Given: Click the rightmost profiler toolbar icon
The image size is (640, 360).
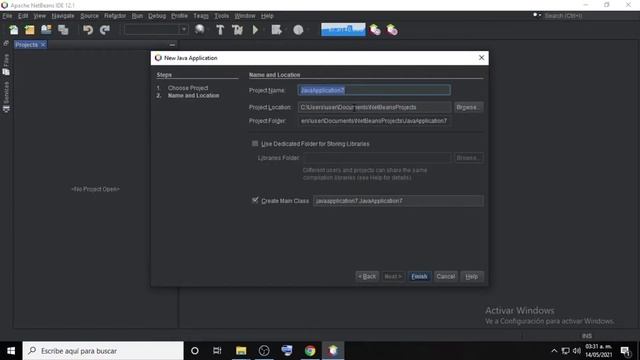Looking at the screenshot, I should [x=392, y=30].
